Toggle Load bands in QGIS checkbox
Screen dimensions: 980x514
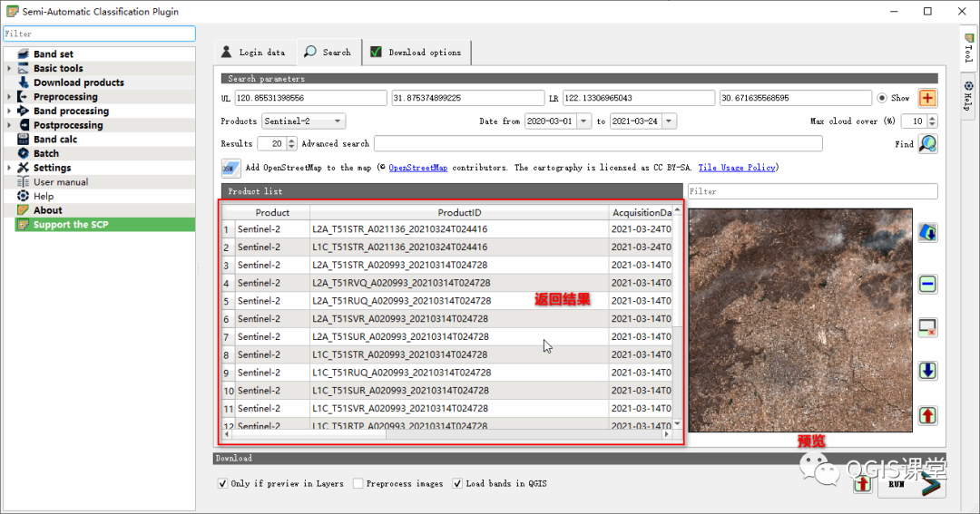pyautogui.click(x=457, y=483)
